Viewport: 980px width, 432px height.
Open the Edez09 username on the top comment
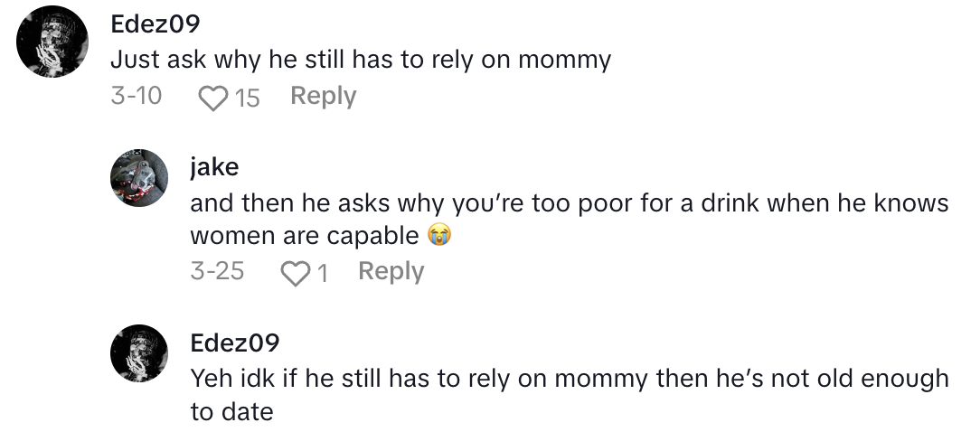tap(154, 26)
